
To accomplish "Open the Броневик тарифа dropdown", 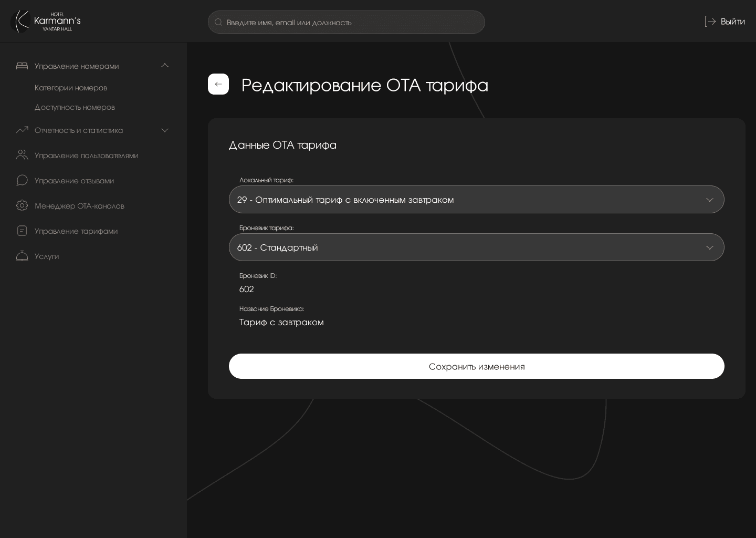I will pyautogui.click(x=477, y=247).
